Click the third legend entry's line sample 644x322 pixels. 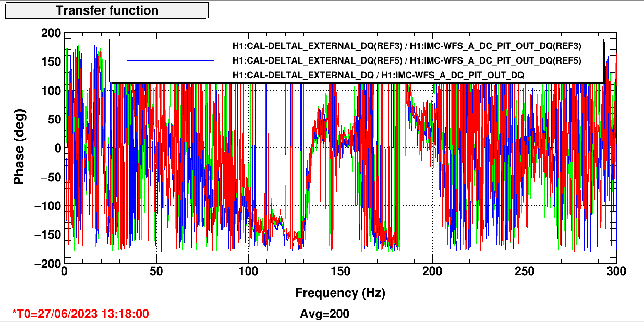coord(171,76)
